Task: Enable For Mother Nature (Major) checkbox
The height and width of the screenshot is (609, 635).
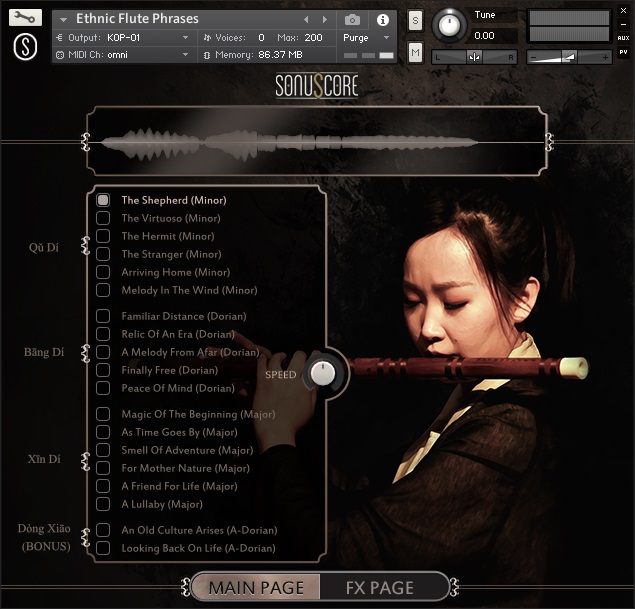Action: tap(103, 468)
